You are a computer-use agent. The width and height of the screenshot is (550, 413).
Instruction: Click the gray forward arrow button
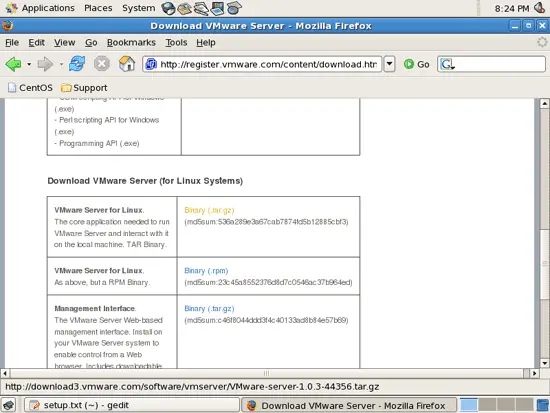45,64
